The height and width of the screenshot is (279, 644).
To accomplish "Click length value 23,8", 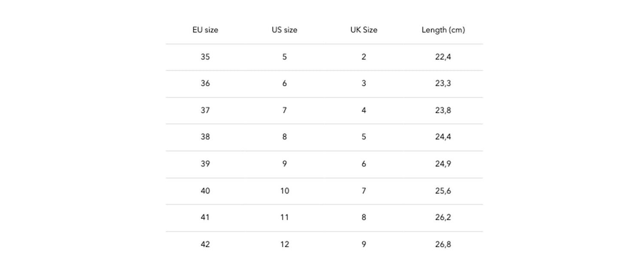I will [x=443, y=110].
